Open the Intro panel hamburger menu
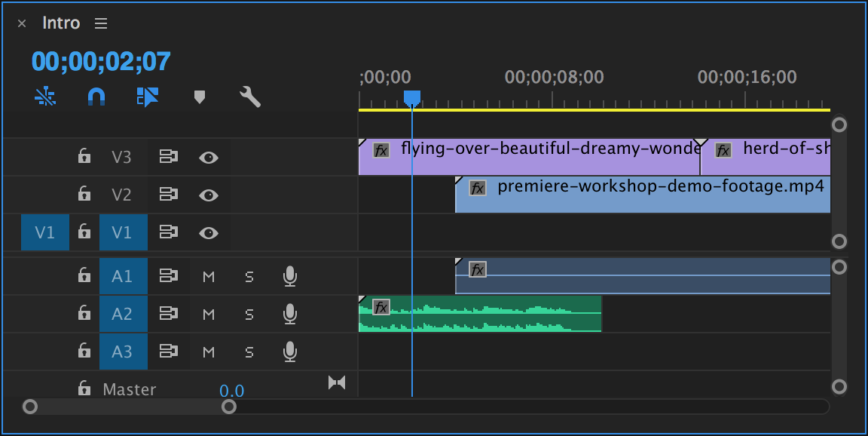Screen dimensions: 868x436 pos(101,23)
